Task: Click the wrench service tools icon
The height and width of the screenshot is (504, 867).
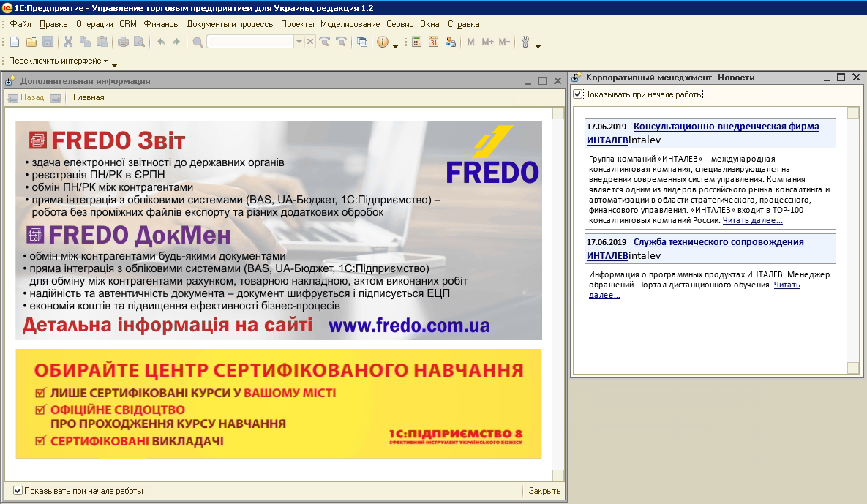Action: 525,42
